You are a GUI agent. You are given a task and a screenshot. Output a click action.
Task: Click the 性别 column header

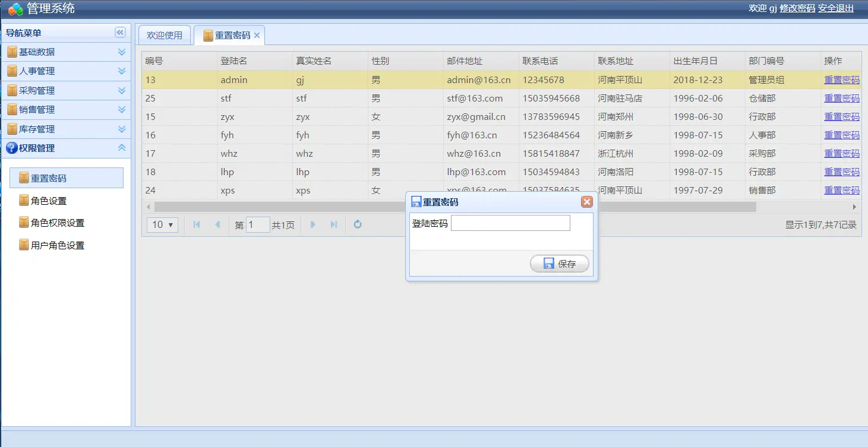click(406, 61)
